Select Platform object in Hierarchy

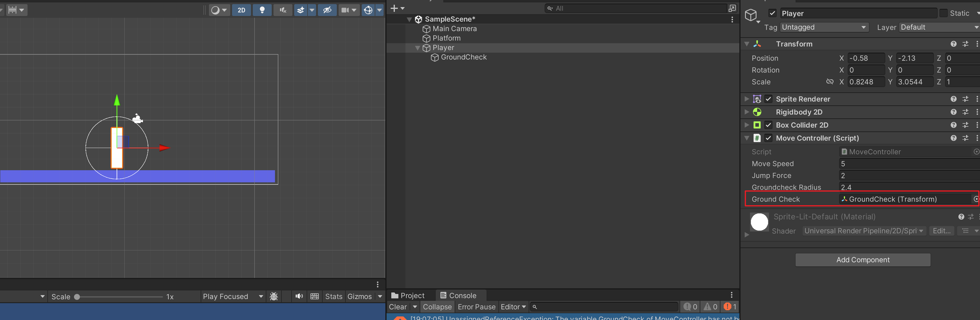click(446, 38)
